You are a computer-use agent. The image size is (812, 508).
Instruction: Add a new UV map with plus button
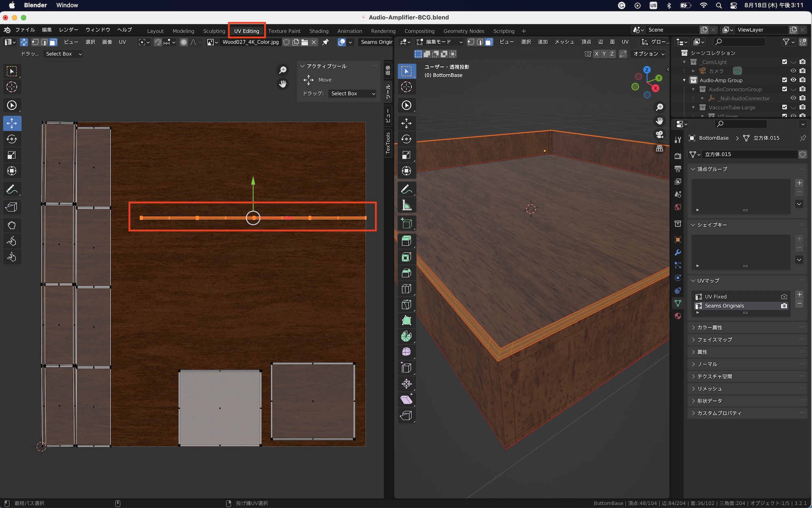point(799,295)
